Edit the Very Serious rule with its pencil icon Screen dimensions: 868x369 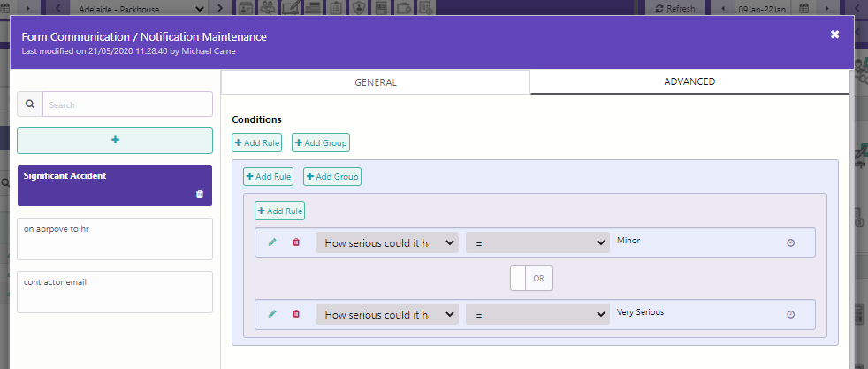pyautogui.click(x=272, y=314)
